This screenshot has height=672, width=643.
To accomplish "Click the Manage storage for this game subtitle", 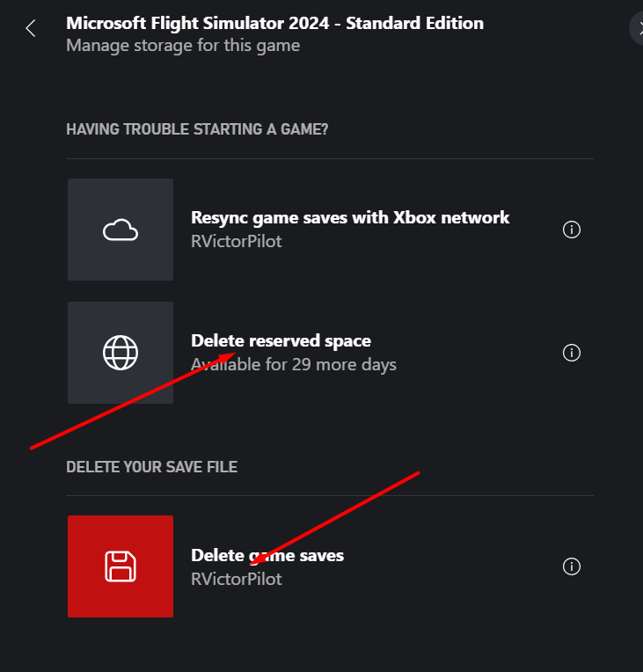I will [x=183, y=46].
